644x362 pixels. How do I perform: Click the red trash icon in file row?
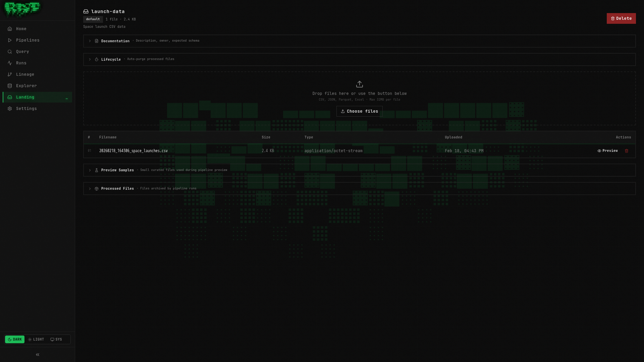tap(626, 151)
